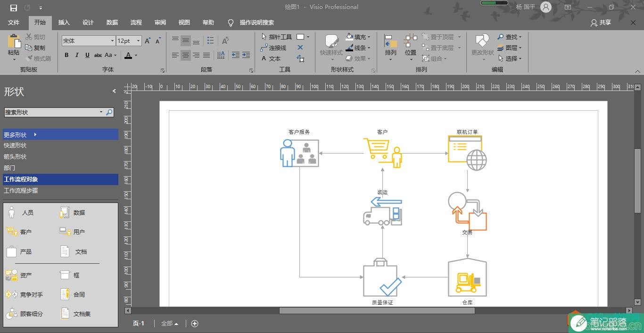The width and height of the screenshot is (644, 333).
Task: Click the save icon in title bar
Action: (x=13, y=7)
